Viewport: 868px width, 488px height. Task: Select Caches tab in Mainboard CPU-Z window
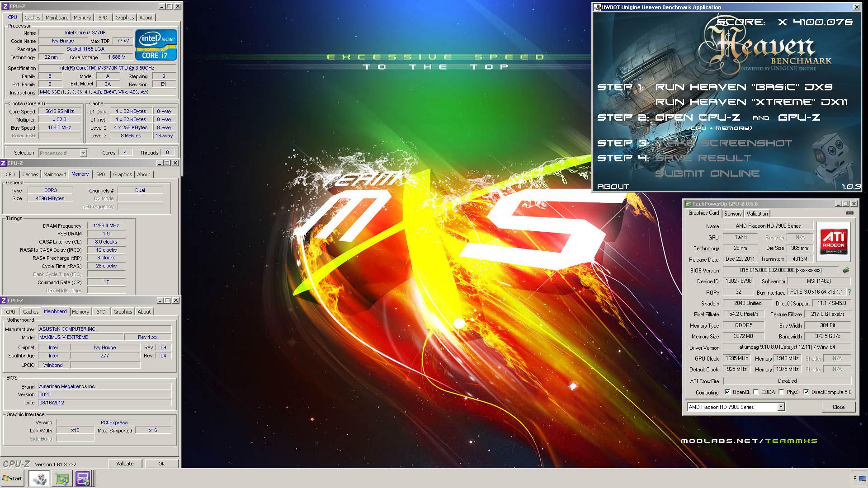point(31,312)
